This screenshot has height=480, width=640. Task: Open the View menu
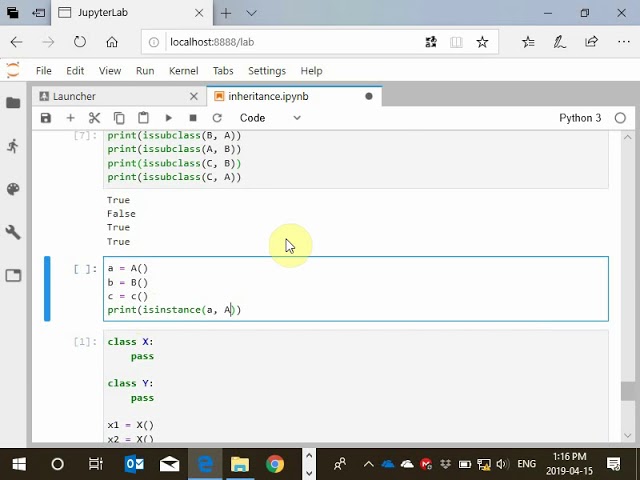click(x=110, y=71)
